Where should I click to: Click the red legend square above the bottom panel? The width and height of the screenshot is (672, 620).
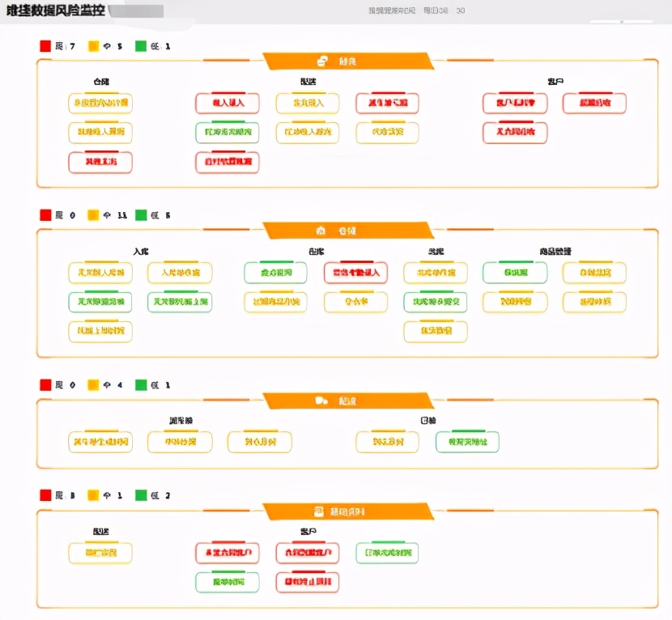pos(46,495)
